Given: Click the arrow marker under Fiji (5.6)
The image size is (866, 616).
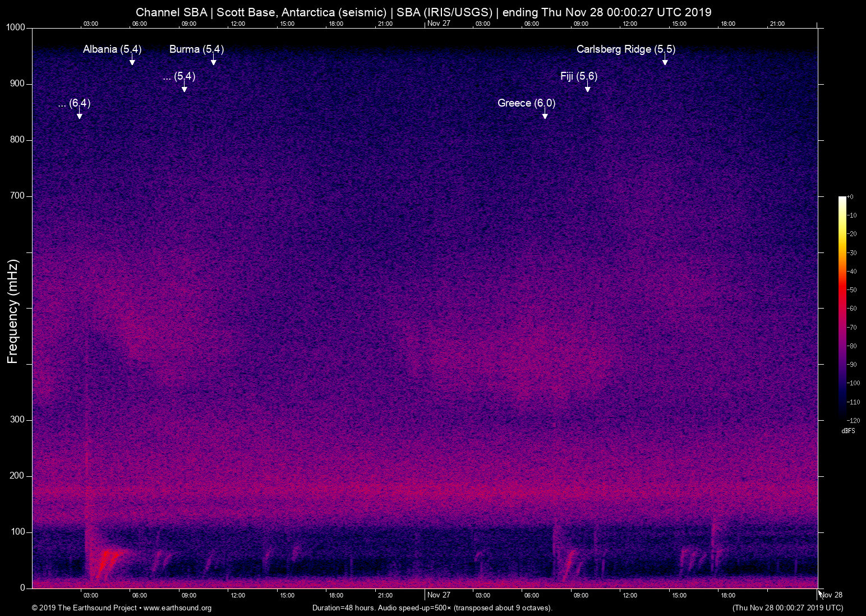Looking at the screenshot, I should click(587, 88).
